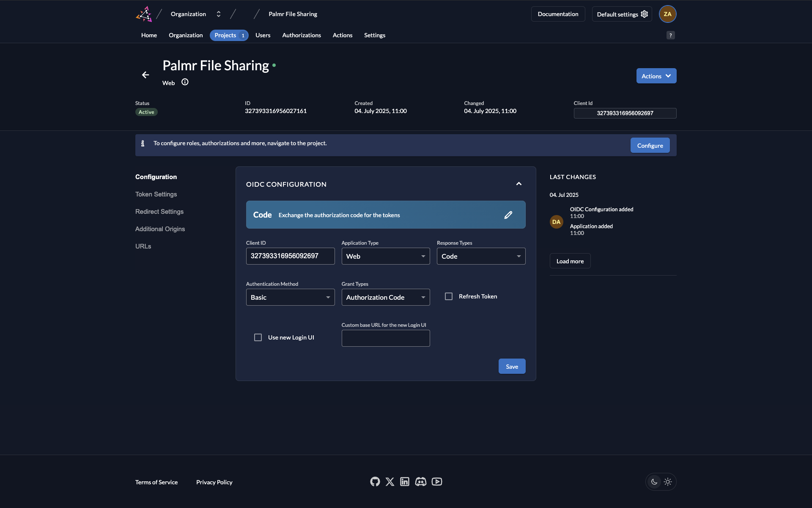This screenshot has height=508, width=812.
Task: Open the Response Types dropdown
Action: point(481,256)
